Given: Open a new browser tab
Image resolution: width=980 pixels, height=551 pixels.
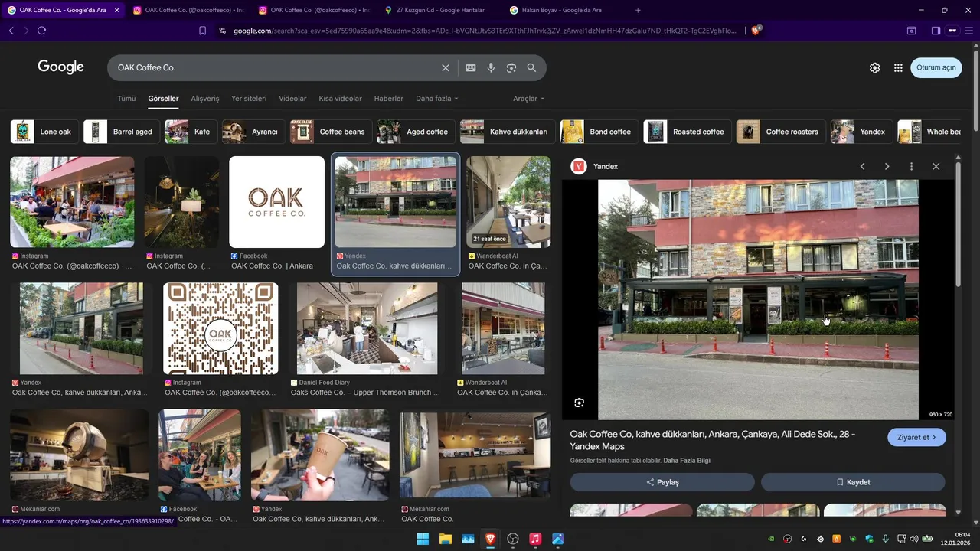Looking at the screenshot, I should point(638,10).
